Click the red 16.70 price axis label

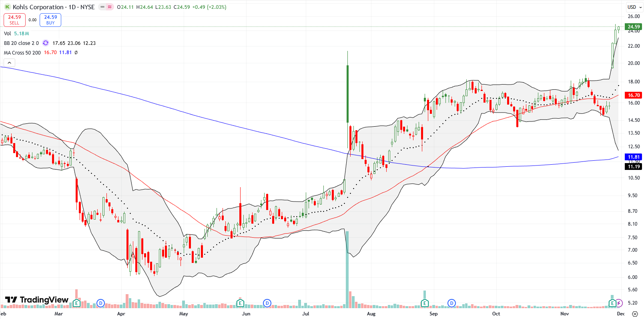tap(634, 95)
